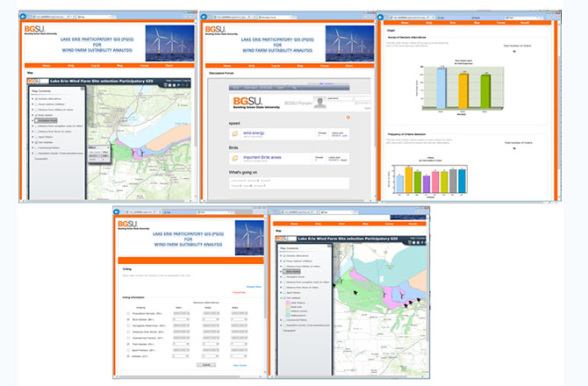588x386 pixels.
Task: Open the Important Birds areas folder icon
Action: pos(235,157)
